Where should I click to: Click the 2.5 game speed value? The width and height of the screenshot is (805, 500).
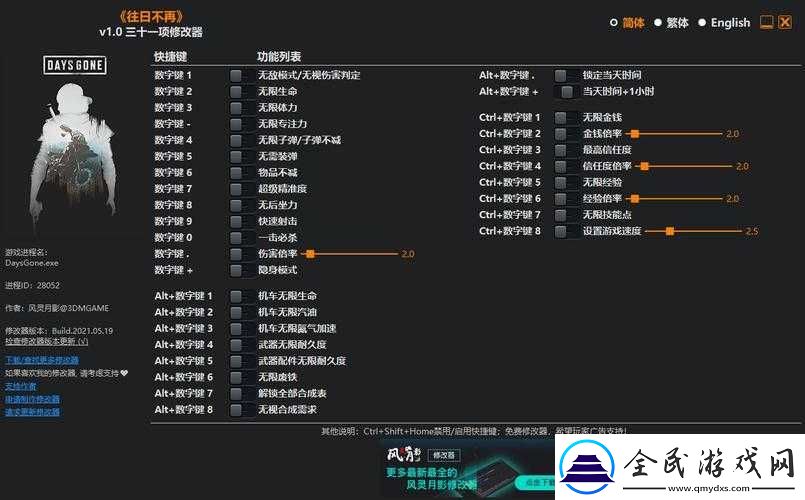[x=752, y=232]
